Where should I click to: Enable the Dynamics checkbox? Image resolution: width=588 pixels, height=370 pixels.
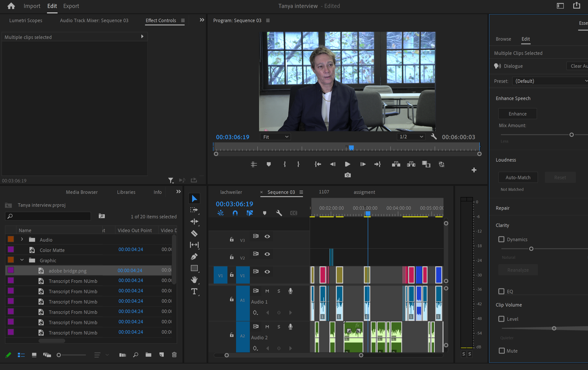coord(501,239)
